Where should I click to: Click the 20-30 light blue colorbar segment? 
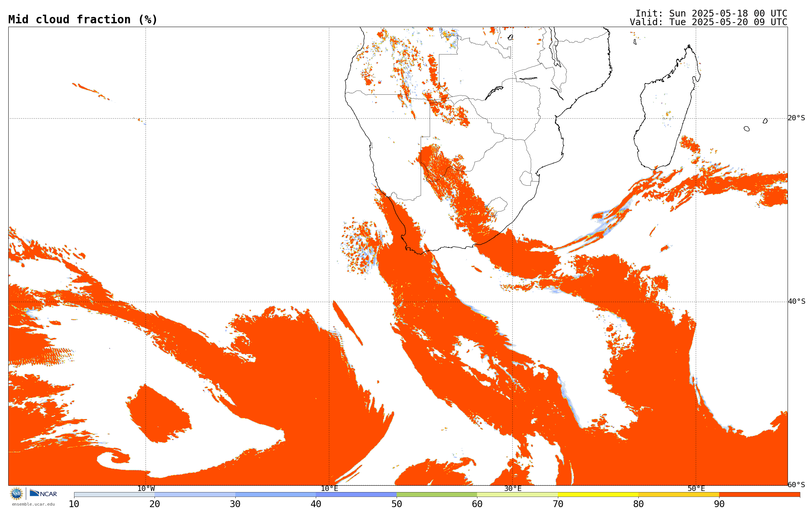coord(195,495)
